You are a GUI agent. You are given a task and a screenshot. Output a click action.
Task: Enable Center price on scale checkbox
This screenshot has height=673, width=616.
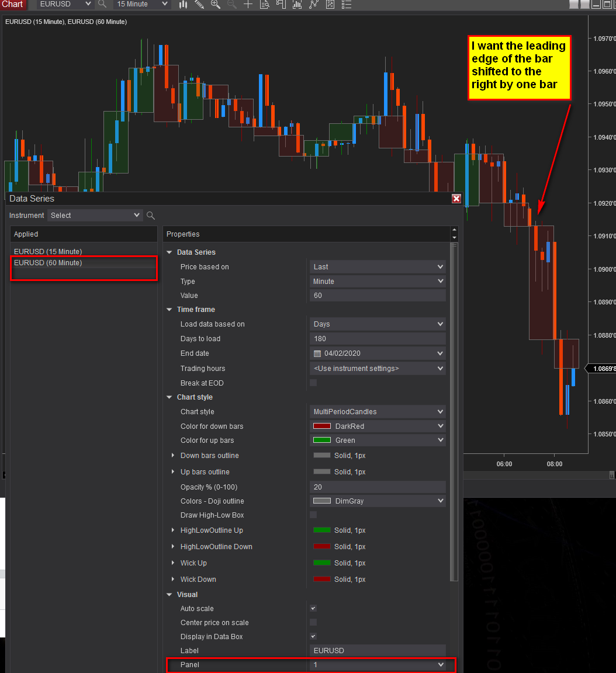click(313, 622)
